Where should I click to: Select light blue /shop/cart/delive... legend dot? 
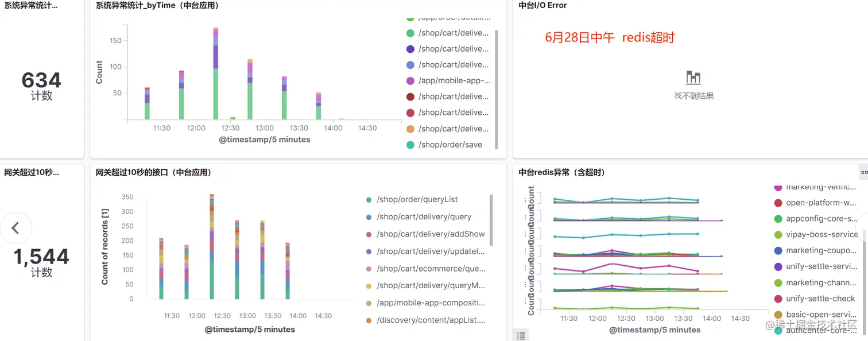click(x=410, y=65)
